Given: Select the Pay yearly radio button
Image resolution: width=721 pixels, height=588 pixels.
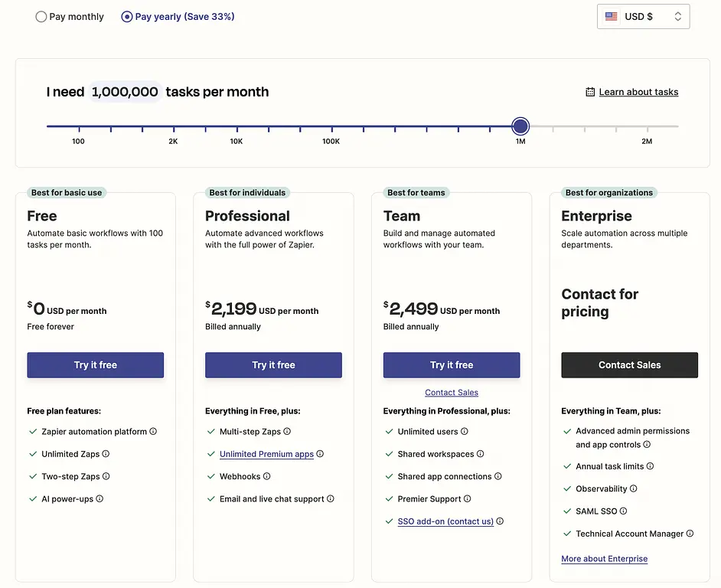Looking at the screenshot, I should point(127,17).
